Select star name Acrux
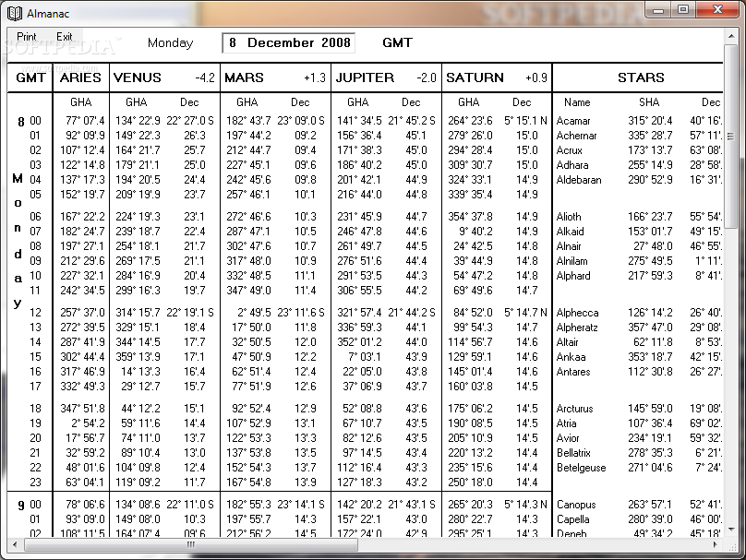The width and height of the screenshot is (746, 560). tap(569, 150)
